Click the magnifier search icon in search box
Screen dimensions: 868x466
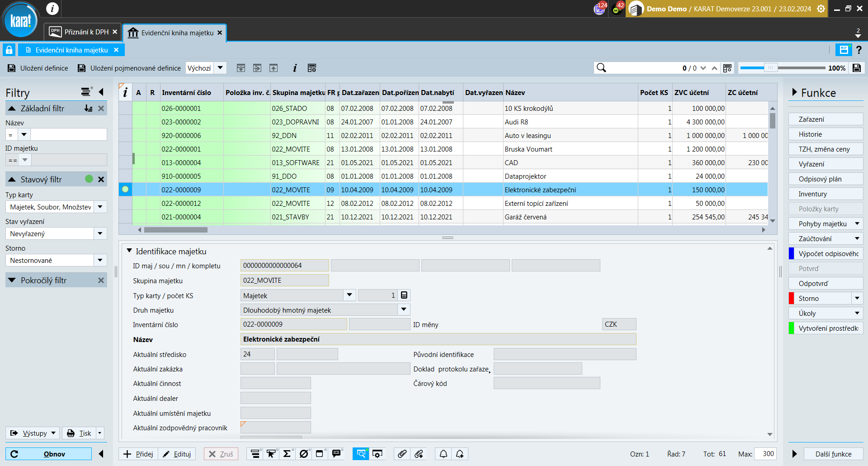pyautogui.click(x=601, y=68)
